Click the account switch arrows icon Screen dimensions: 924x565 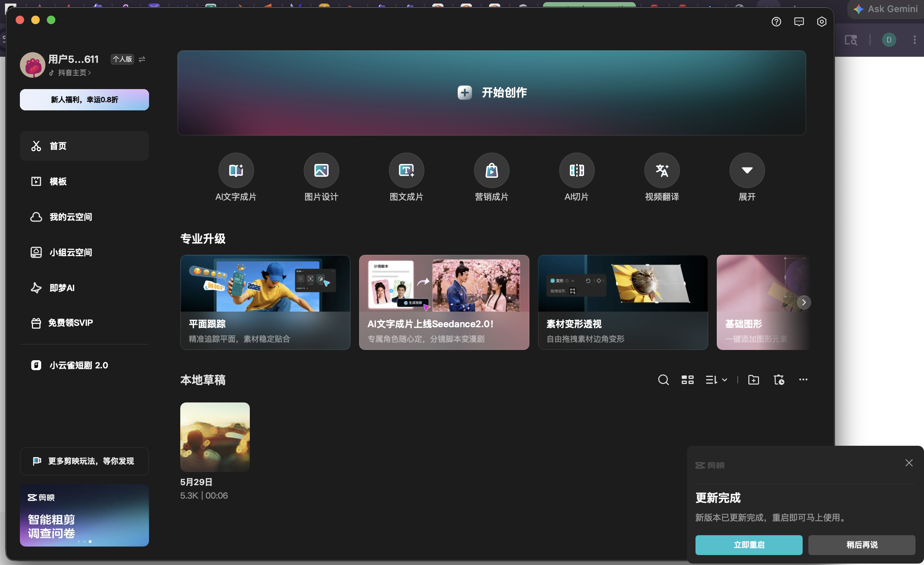click(142, 59)
